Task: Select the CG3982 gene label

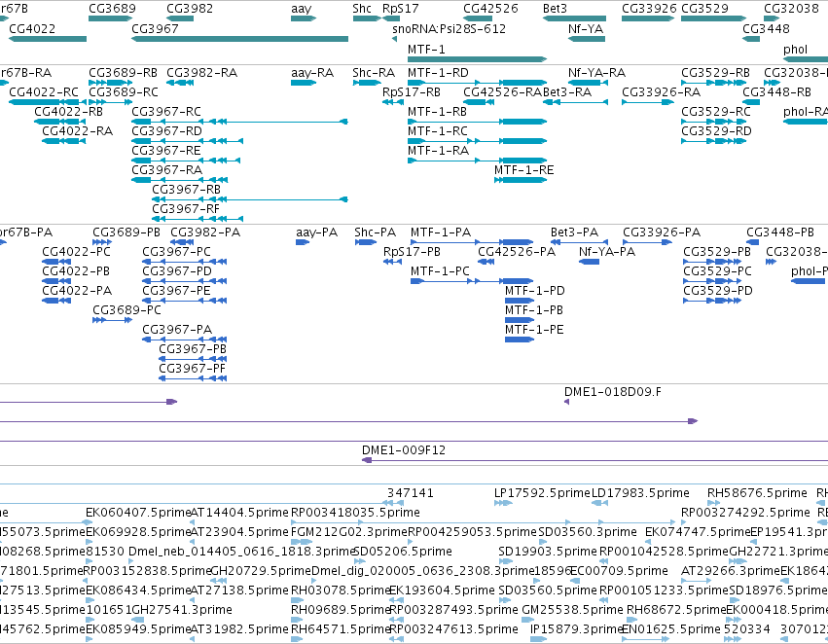Action: pyautogui.click(x=190, y=9)
